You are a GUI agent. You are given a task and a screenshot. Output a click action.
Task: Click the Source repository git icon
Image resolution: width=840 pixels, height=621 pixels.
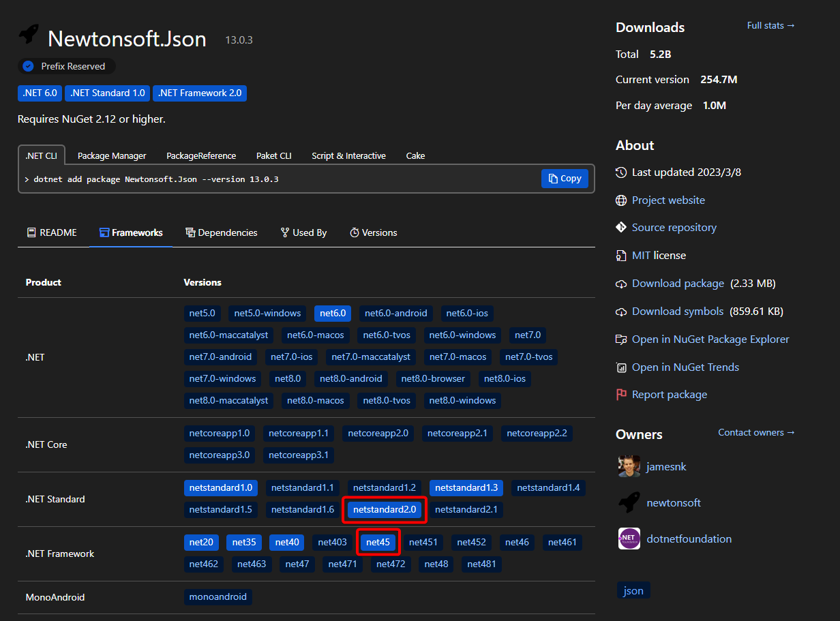pos(620,228)
